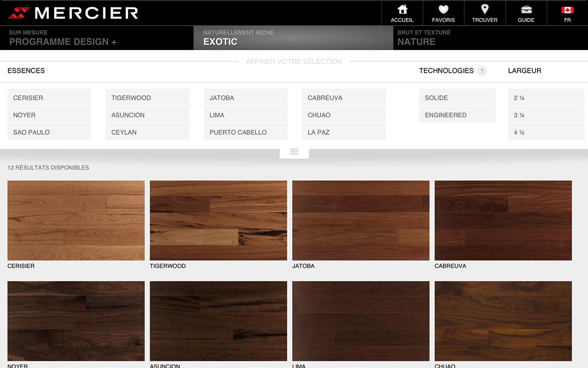The image size is (588, 368).
Task: Open the Tigerwood wood sample image
Action: (218, 220)
